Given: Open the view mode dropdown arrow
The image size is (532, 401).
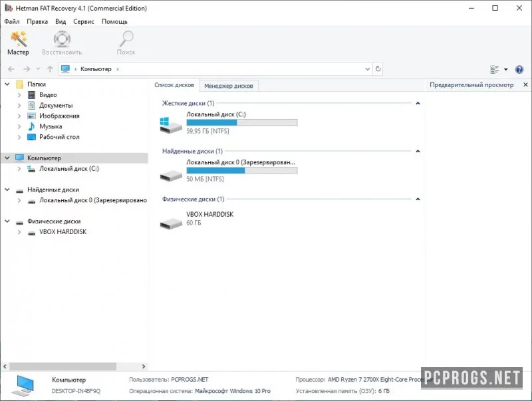Looking at the screenshot, I should point(506,69).
